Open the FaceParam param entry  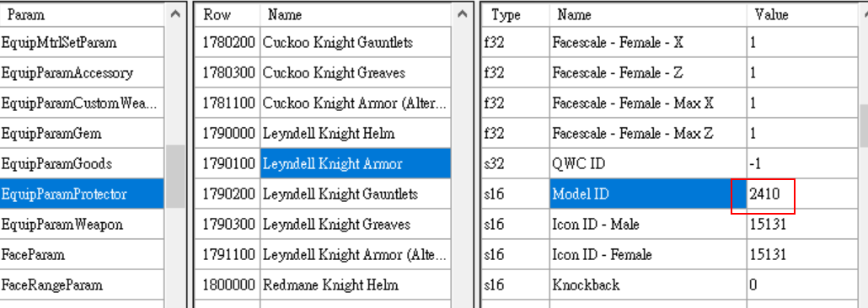(82, 255)
